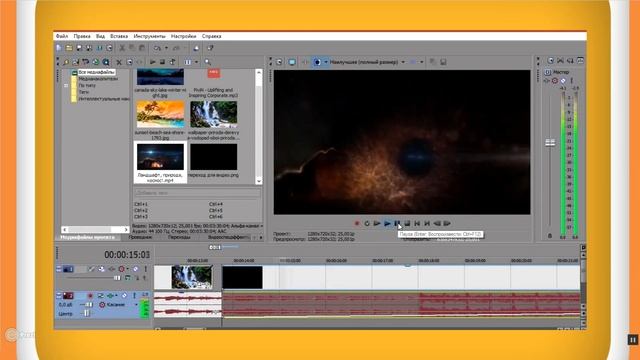Click the Next frame button
The image size is (640, 360).
(x=447, y=223)
